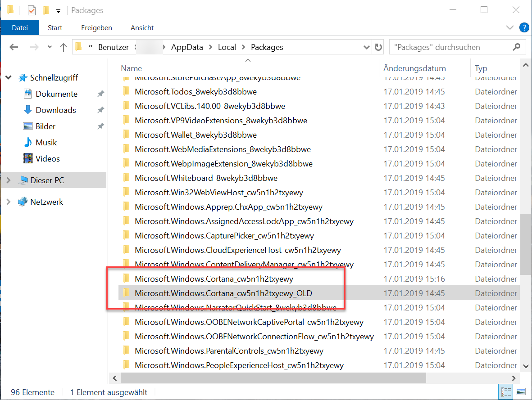The width and height of the screenshot is (532, 400).
Task: Click the AppData breadcrumb
Action: 187,47
